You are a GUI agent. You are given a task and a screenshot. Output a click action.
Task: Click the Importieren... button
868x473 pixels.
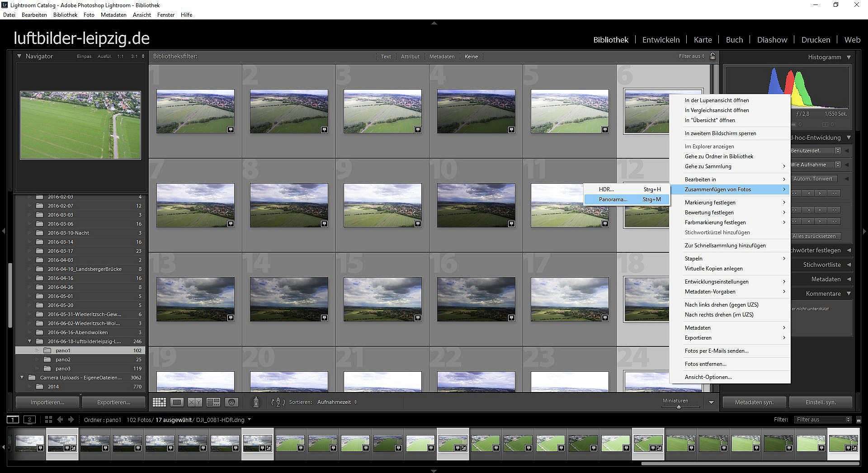tap(47, 402)
